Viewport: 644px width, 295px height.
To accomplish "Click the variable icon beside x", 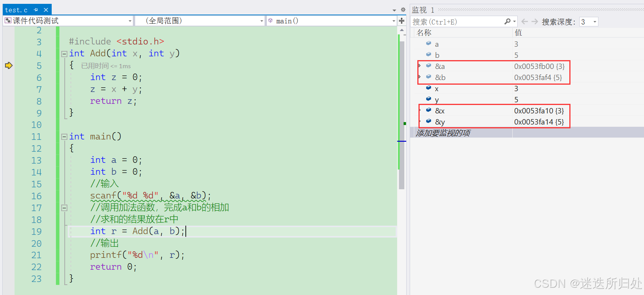I will tap(429, 88).
